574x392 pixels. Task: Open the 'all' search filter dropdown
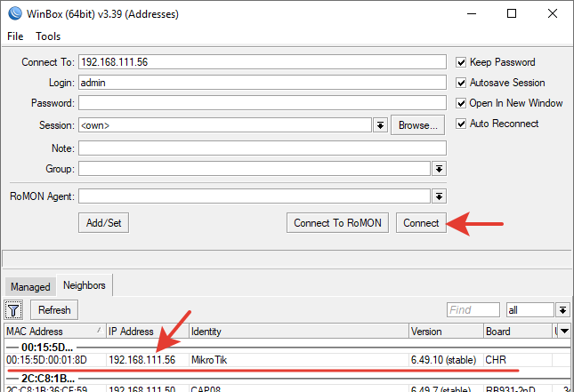click(x=562, y=310)
